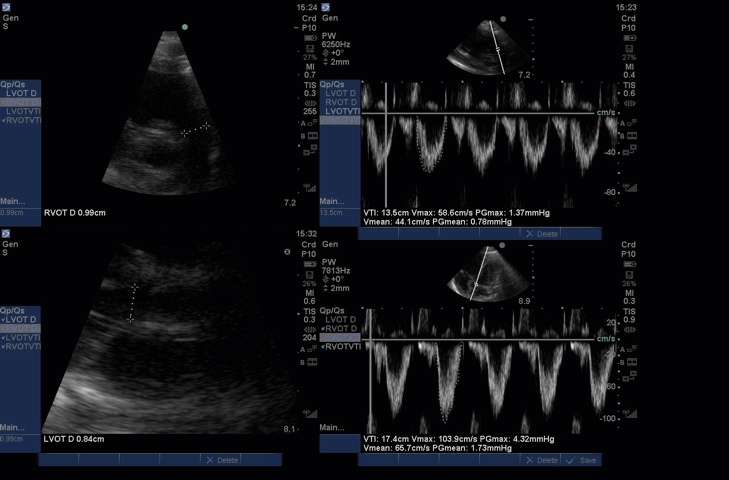
Task: Select LVOT D in RVOT D 0.99cm panel menu
Action: (21, 93)
